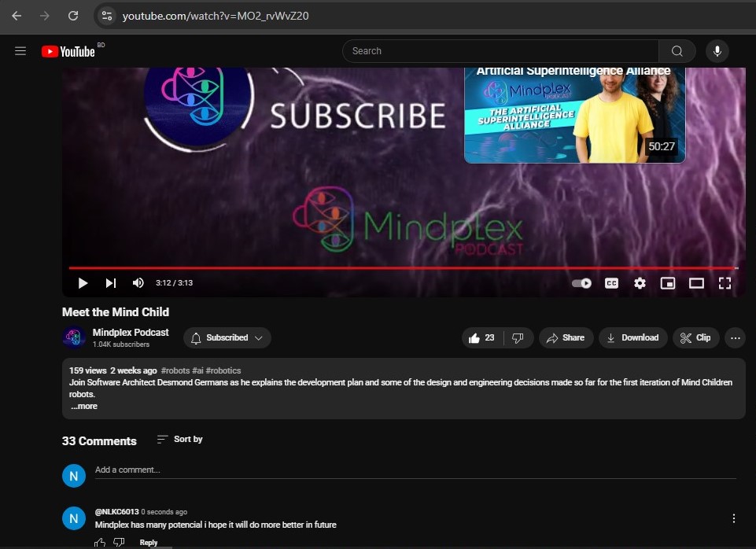Click the 159 views text
This screenshot has height=549, width=756.
(88, 370)
